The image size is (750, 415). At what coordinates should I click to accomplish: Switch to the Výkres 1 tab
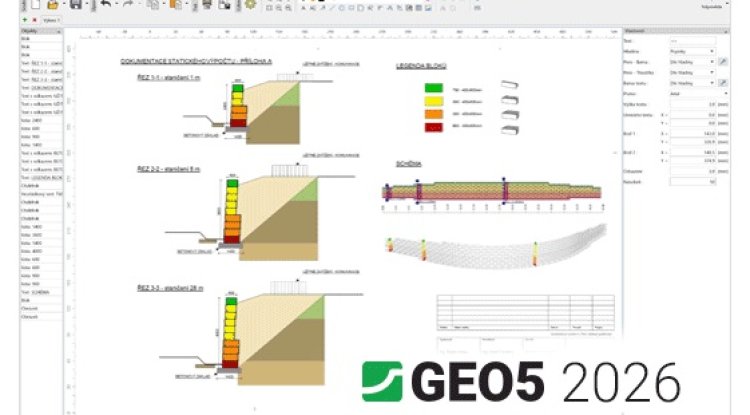(51, 20)
